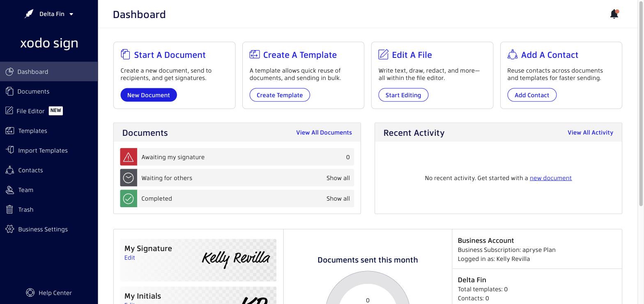
Task: Click the feather logo beside Delta Fin
Action: click(29, 14)
